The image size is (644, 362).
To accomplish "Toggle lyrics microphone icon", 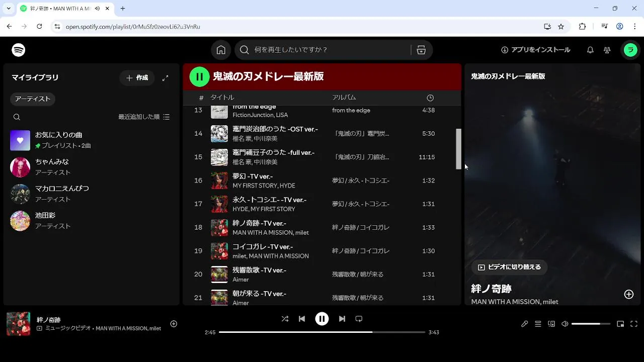I will pos(524,324).
